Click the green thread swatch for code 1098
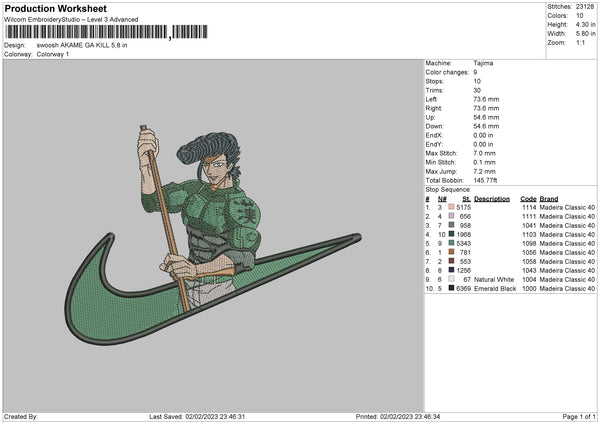 452,243
